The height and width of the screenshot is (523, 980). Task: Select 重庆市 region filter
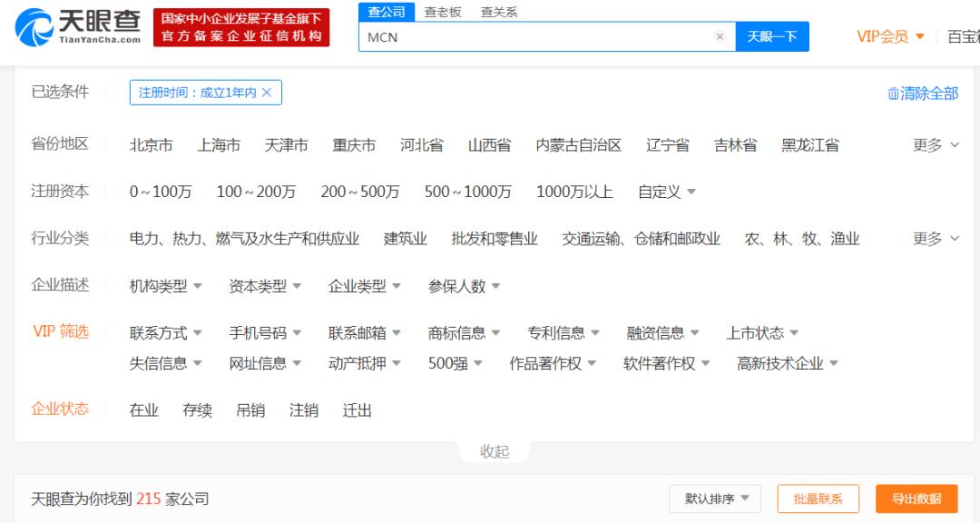(x=354, y=145)
